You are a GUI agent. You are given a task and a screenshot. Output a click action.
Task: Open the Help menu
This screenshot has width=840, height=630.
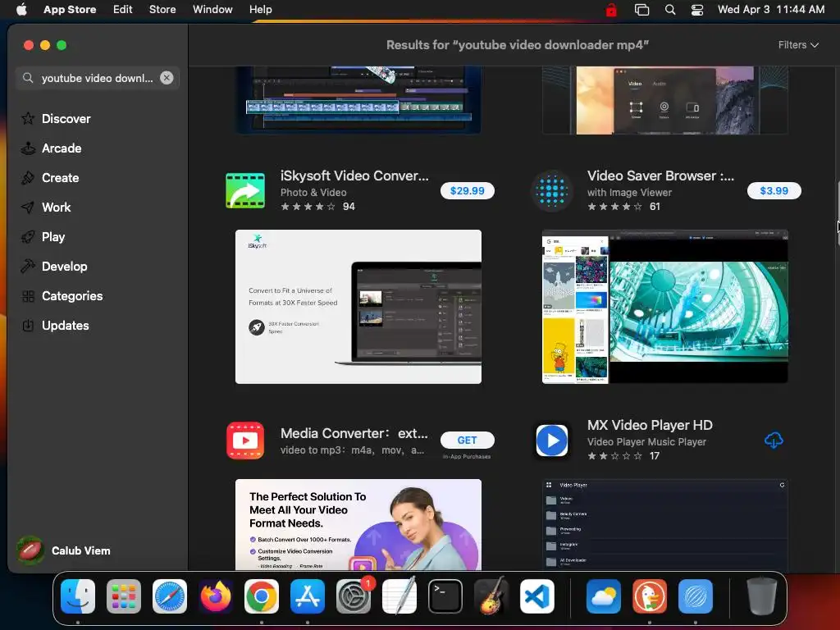(260, 9)
